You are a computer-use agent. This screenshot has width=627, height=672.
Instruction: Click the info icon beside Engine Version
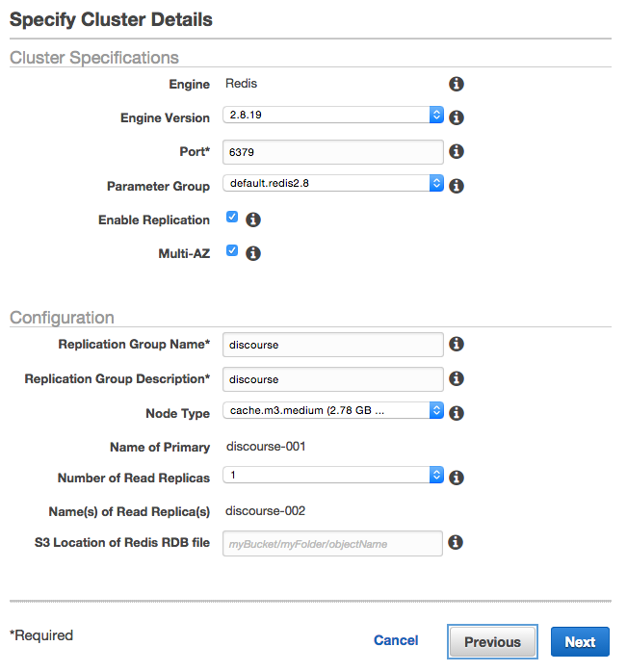tap(456, 117)
